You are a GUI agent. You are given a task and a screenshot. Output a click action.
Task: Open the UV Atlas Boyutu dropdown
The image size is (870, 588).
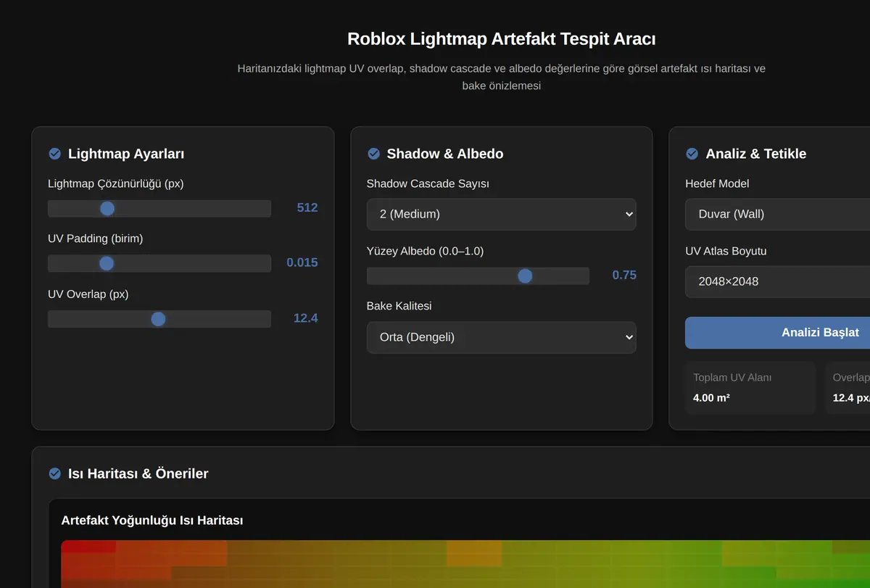click(x=777, y=281)
